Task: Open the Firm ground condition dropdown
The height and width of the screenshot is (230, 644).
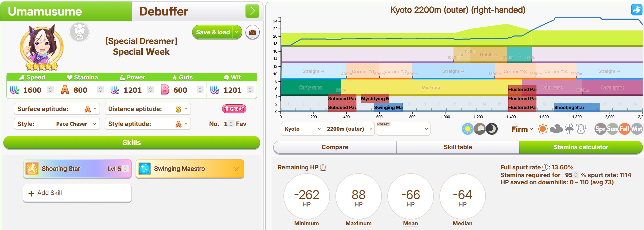Action: tap(522, 129)
